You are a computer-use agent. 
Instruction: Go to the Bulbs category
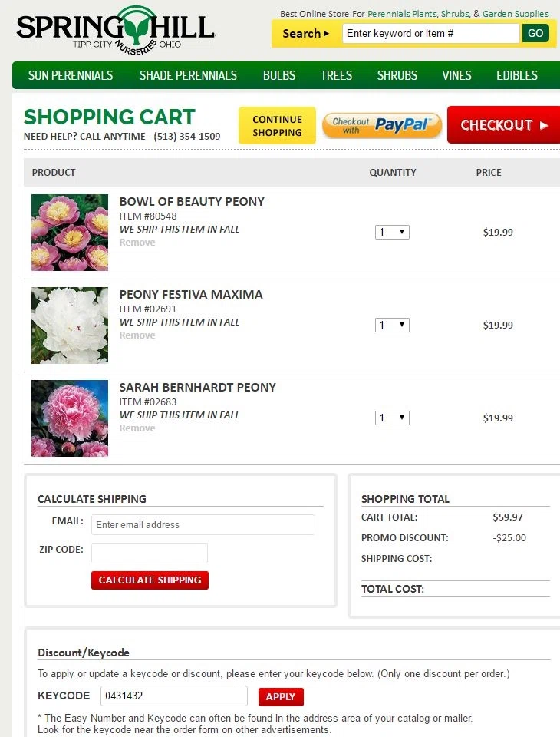point(279,75)
